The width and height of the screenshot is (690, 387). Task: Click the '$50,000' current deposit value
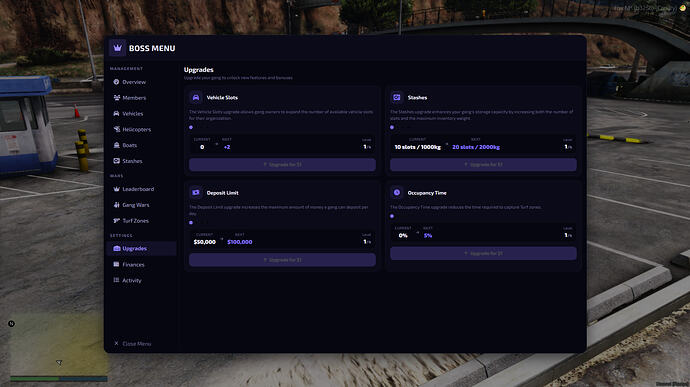pyautogui.click(x=205, y=242)
